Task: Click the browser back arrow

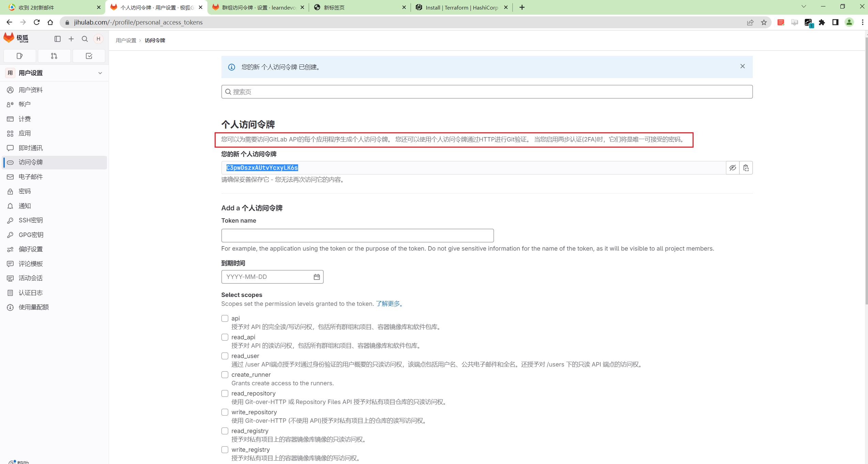Action: [x=9, y=22]
